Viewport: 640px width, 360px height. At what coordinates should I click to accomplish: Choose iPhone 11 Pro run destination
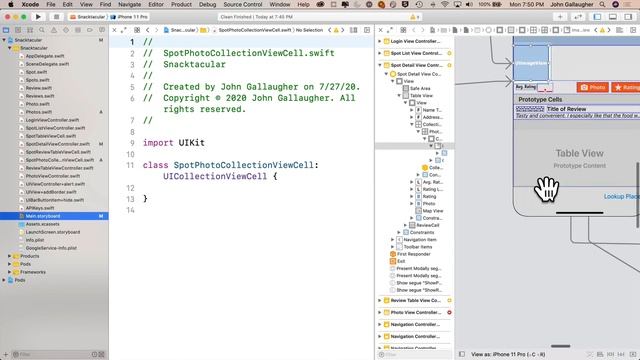pyautogui.click(x=130, y=17)
